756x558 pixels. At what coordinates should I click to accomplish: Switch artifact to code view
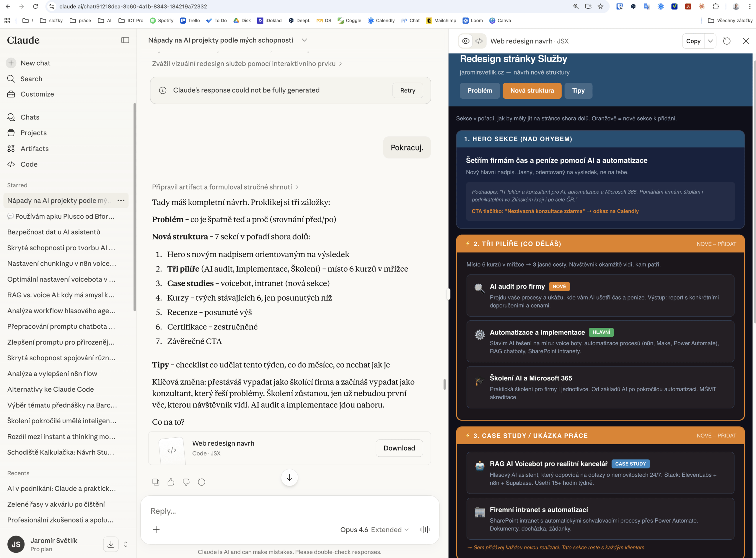click(x=479, y=41)
